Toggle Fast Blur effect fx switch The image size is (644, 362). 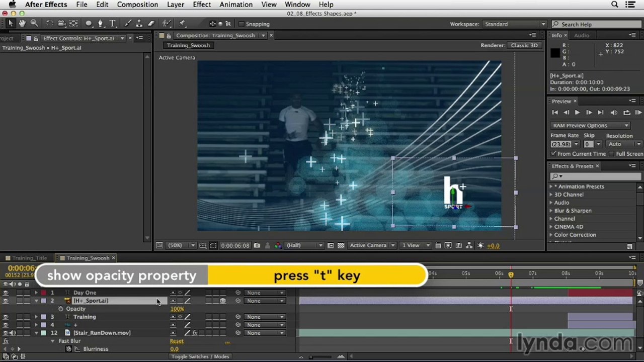tap(6, 341)
